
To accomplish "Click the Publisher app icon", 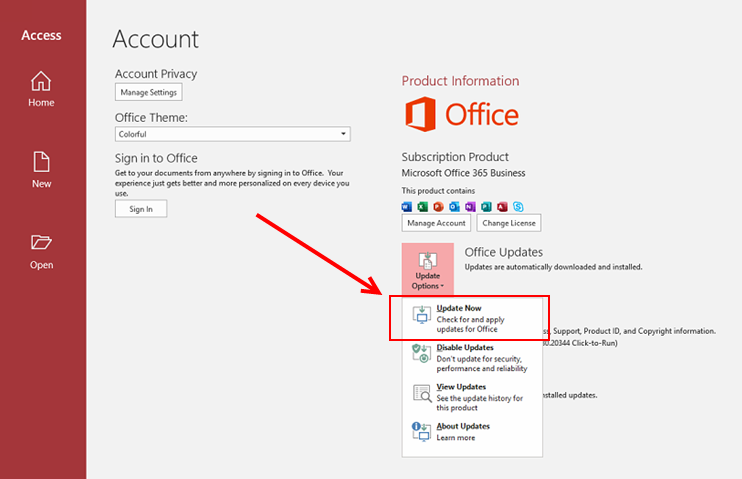I will pyautogui.click(x=486, y=207).
